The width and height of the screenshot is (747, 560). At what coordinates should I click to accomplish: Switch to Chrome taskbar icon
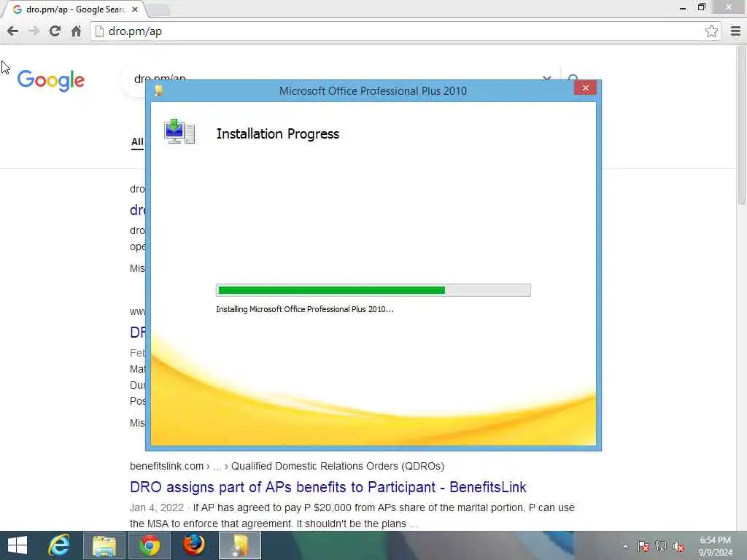pos(149,545)
